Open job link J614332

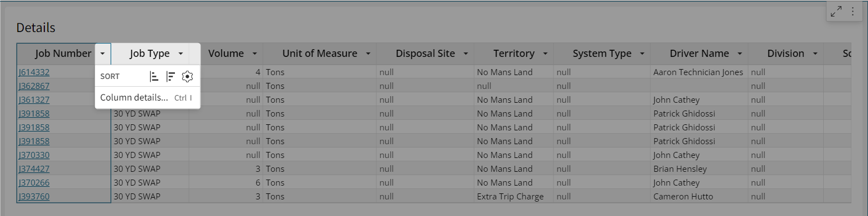[x=34, y=72]
